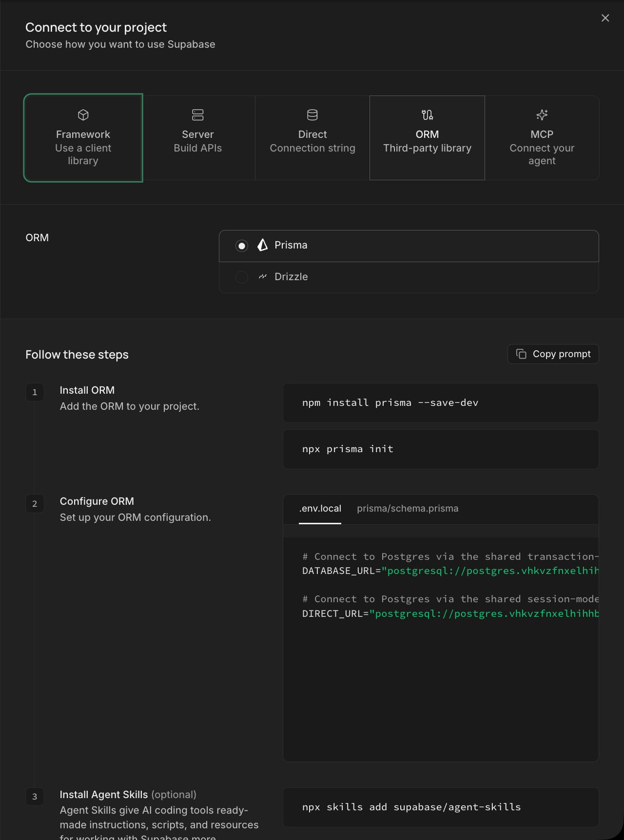Click the npx prisma init command
Screen dimensions: 624x840
[348, 449]
